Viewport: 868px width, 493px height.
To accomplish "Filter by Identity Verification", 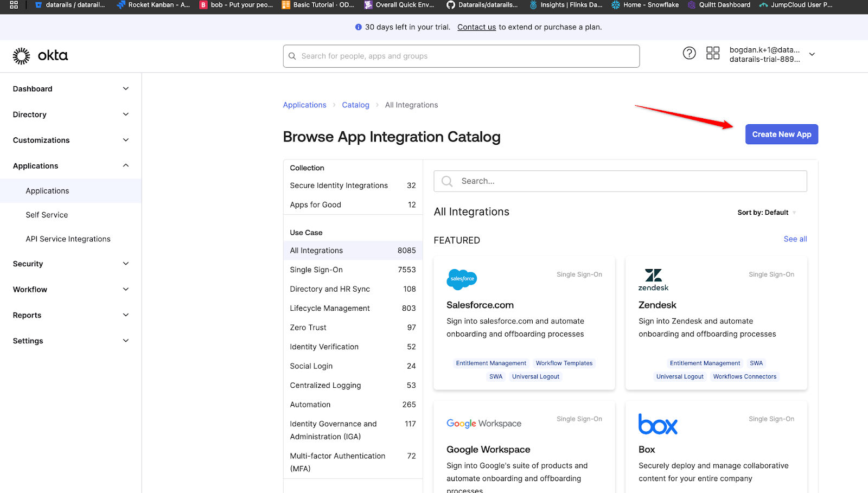I will click(x=353, y=347).
